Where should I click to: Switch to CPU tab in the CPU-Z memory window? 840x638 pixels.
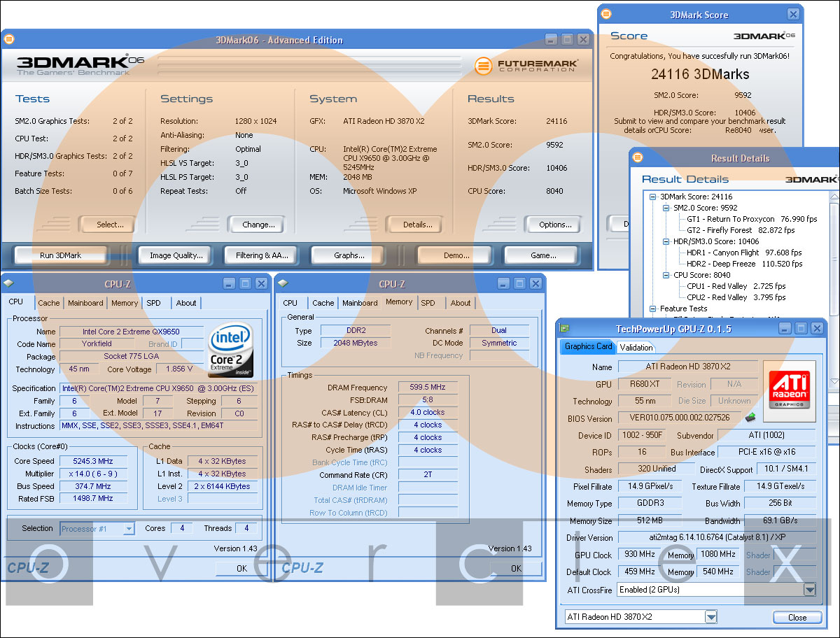[290, 303]
